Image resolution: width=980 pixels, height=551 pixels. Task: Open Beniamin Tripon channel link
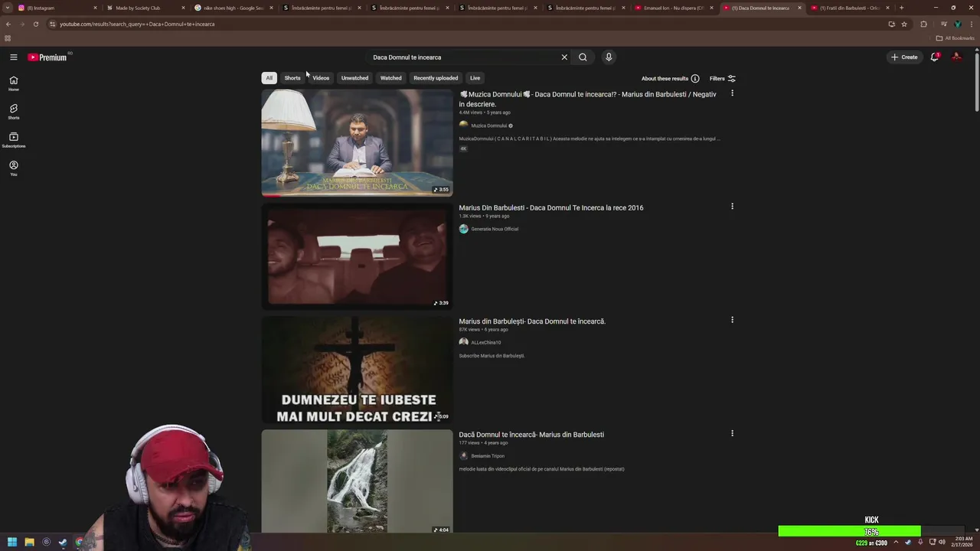point(488,456)
